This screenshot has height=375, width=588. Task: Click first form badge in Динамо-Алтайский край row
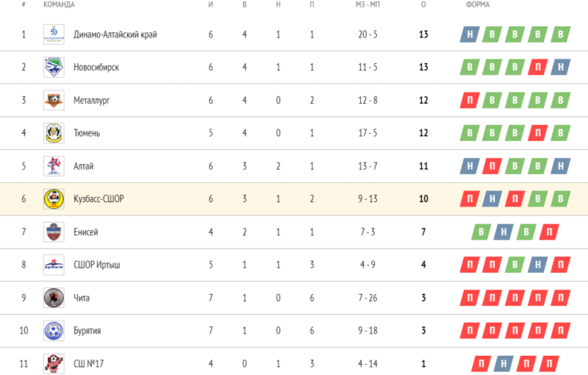point(468,35)
